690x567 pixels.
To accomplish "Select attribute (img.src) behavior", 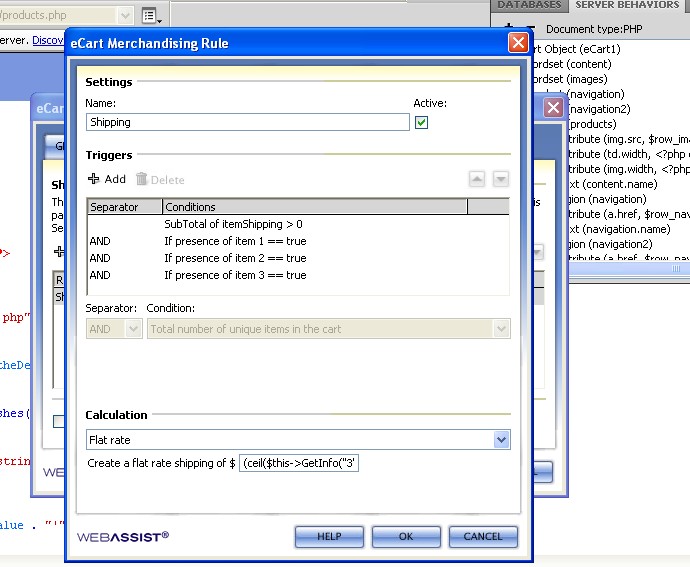I will point(629,139).
